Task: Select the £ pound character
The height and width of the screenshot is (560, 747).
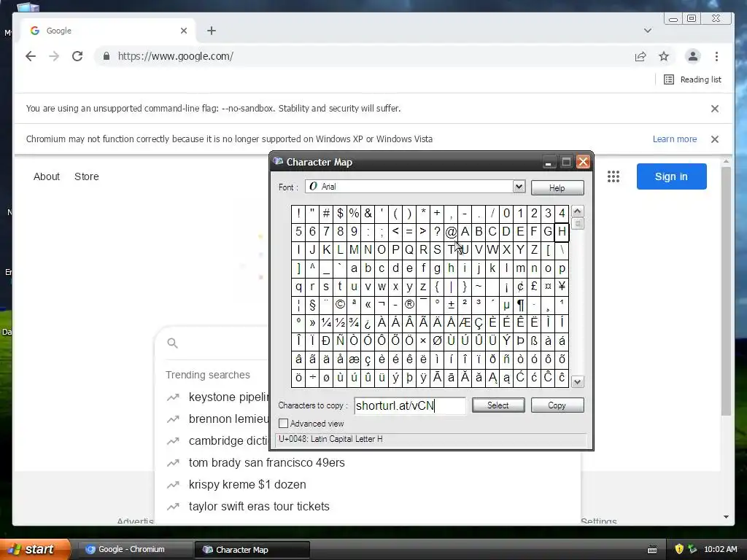Action: [534, 286]
